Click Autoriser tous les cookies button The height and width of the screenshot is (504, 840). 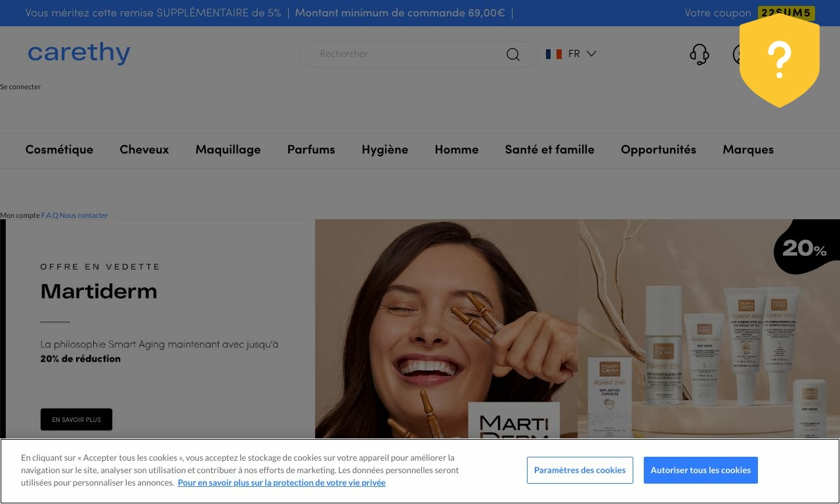[700, 470]
